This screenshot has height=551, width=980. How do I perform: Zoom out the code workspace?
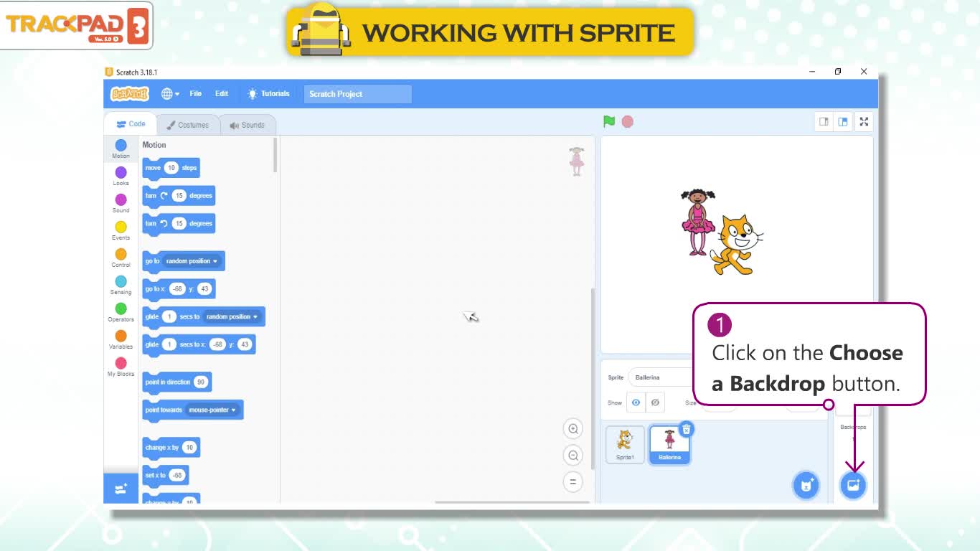pos(573,455)
